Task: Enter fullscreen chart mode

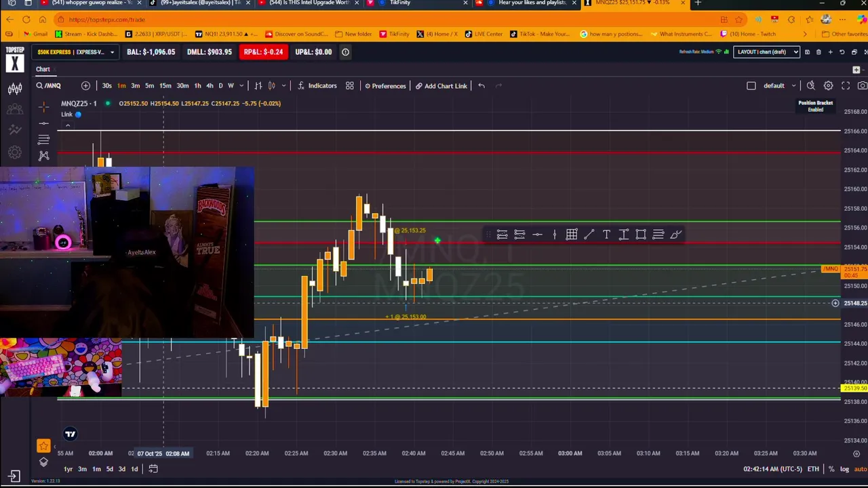Action: pyautogui.click(x=846, y=85)
